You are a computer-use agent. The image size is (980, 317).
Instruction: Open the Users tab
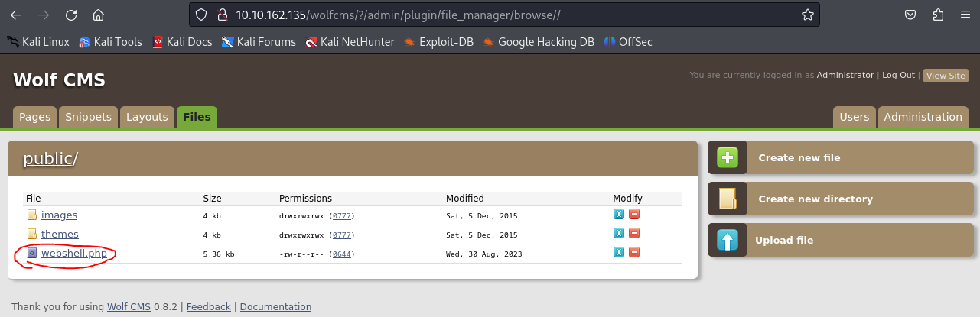(x=855, y=117)
